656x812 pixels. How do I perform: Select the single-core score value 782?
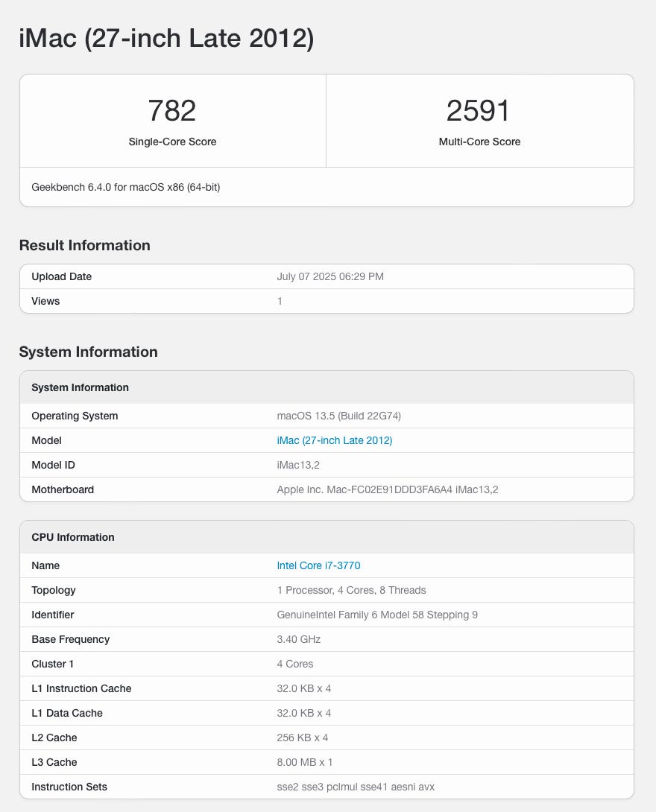172,110
